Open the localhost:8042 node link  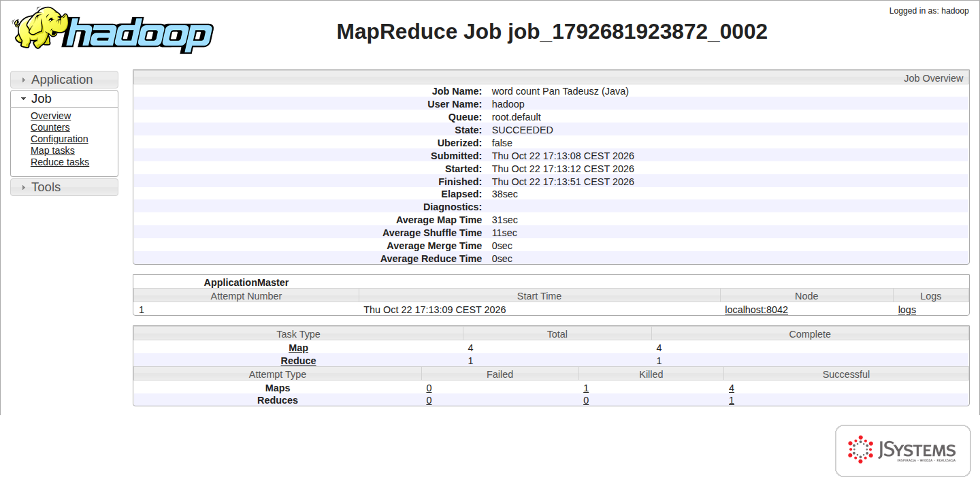click(756, 310)
